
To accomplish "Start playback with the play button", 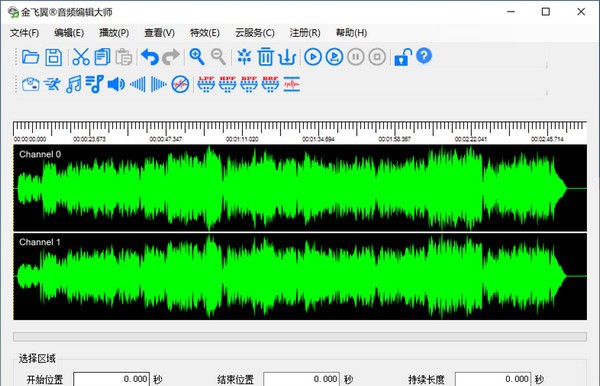I will (313, 57).
